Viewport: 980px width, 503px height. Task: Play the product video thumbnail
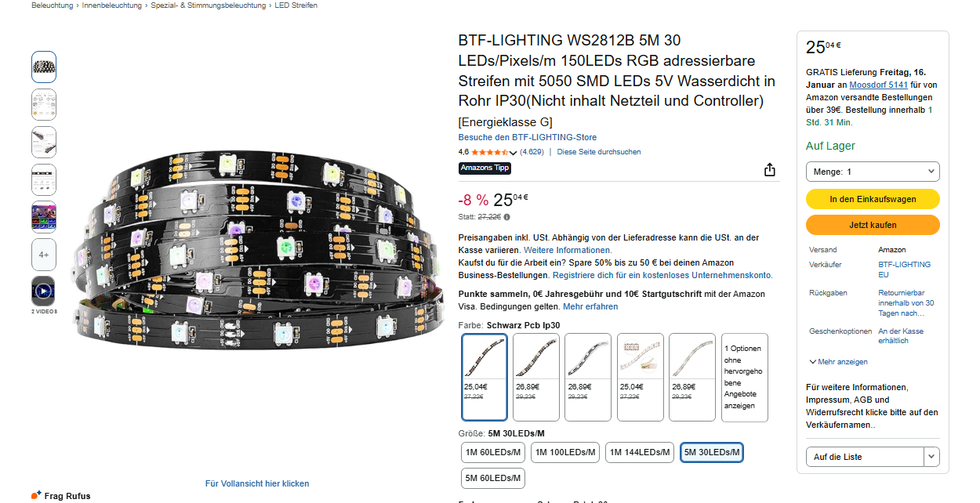coord(44,291)
